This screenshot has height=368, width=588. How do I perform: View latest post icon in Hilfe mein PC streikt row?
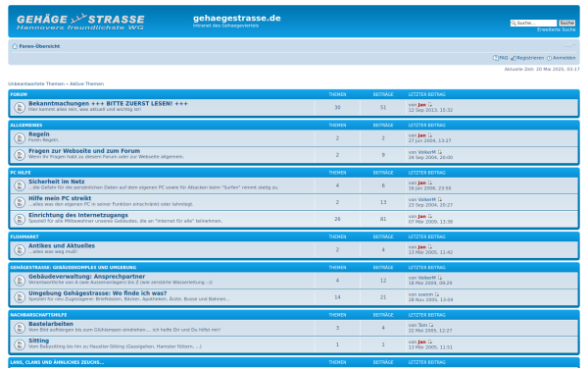[x=440, y=200]
